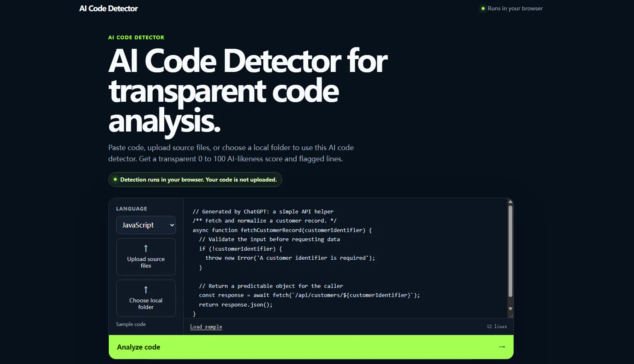
Task: Click the paragraph starting 'Paste code, upload source files'
Action: [231, 153]
